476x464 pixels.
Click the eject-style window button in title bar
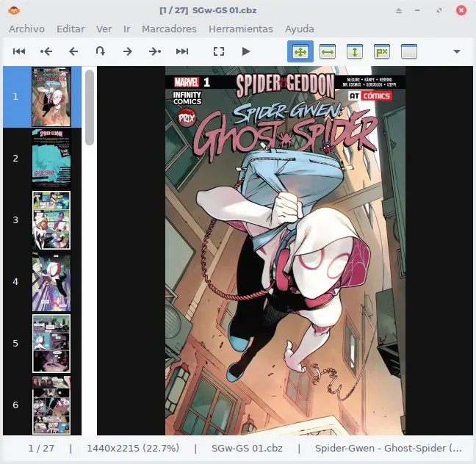coord(399,10)
